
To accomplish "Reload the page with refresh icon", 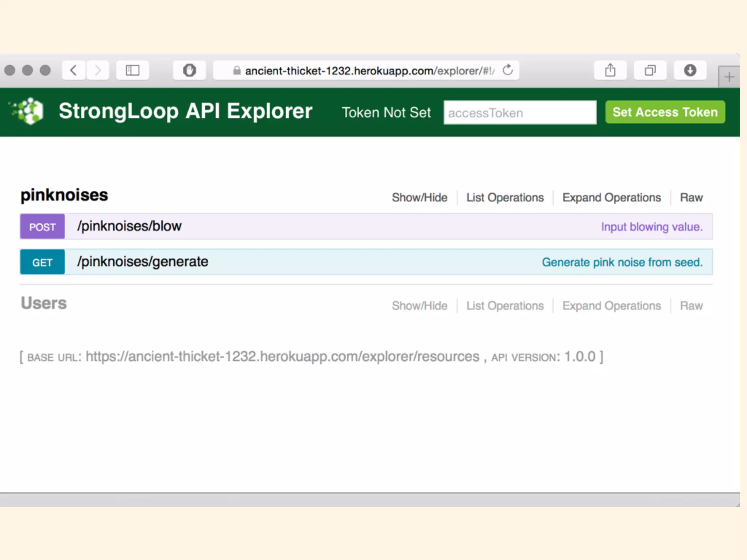I will click(507, 70).
